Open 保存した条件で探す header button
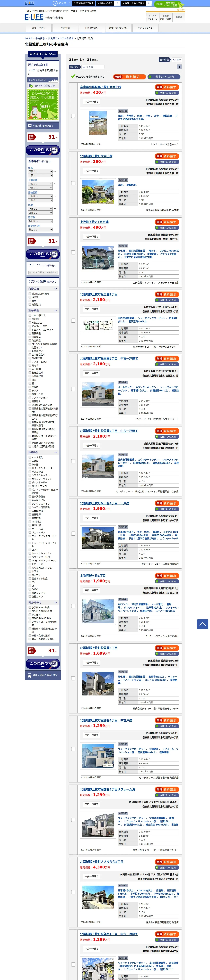The height and width of the screenshot is (980, 210). point(133,3)
